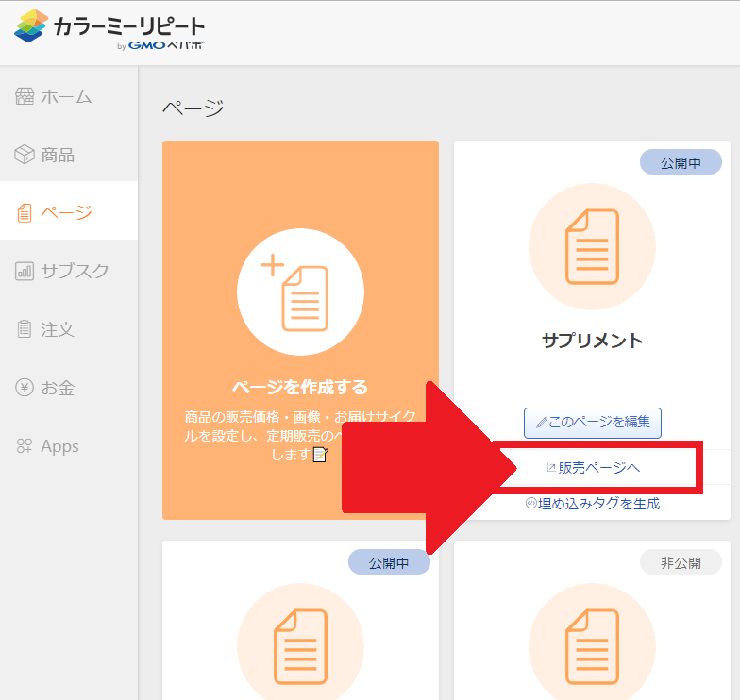The height and width of the screenshot is (700, 740).
Task: Click the サプリメント page document icon
Action: tap(593, 247)
